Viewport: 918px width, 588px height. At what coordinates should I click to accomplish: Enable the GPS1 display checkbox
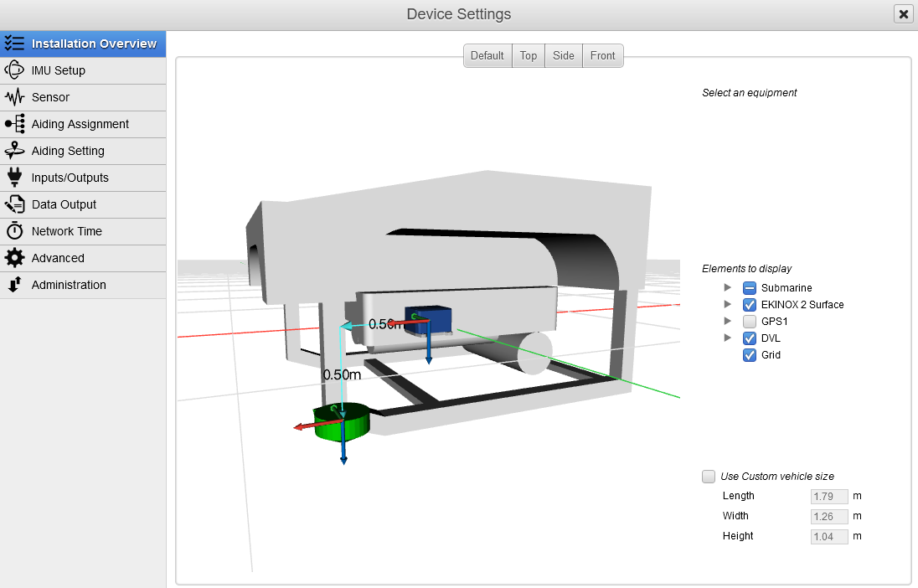[x=750, y=322]
